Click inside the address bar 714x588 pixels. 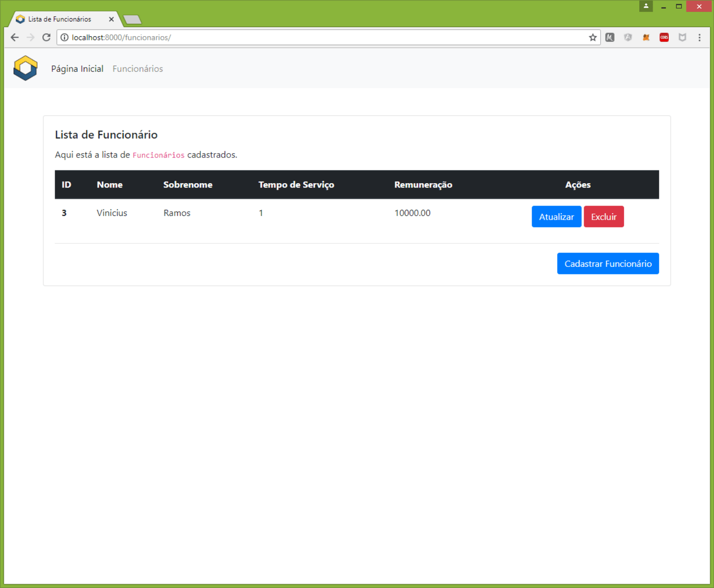click(286, 37)
